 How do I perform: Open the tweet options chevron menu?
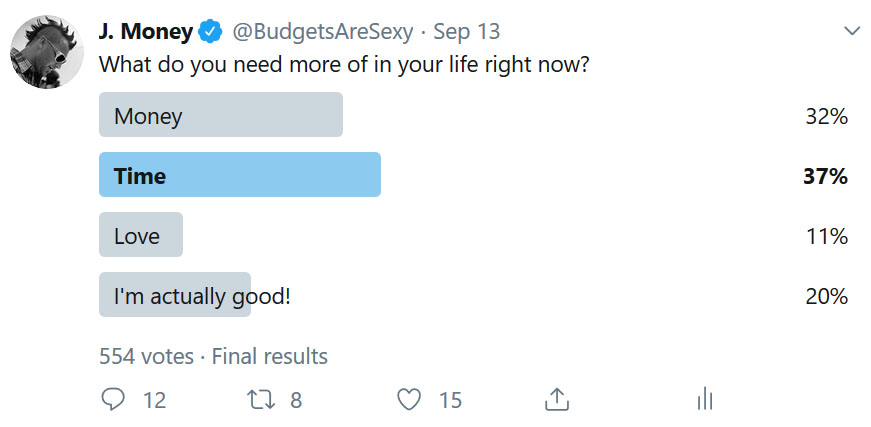tap(852, 32)
